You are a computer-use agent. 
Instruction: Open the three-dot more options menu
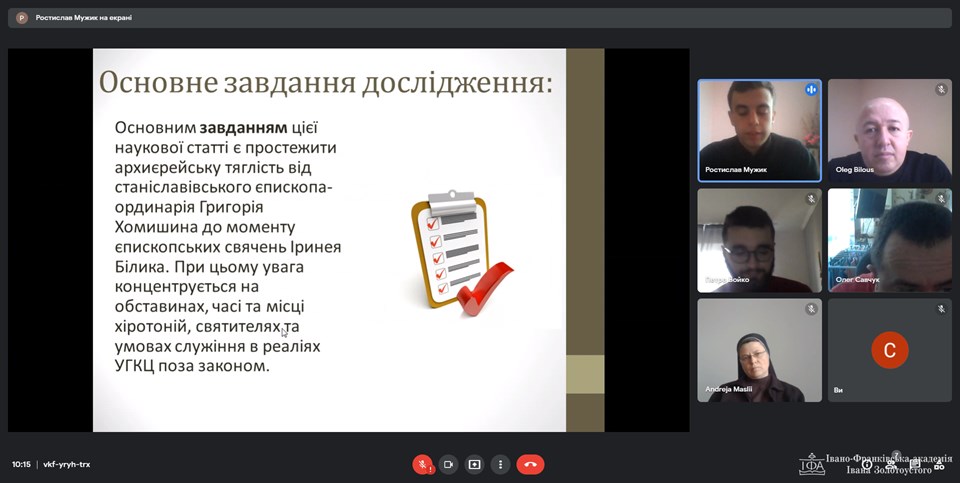tap(501, 464)
